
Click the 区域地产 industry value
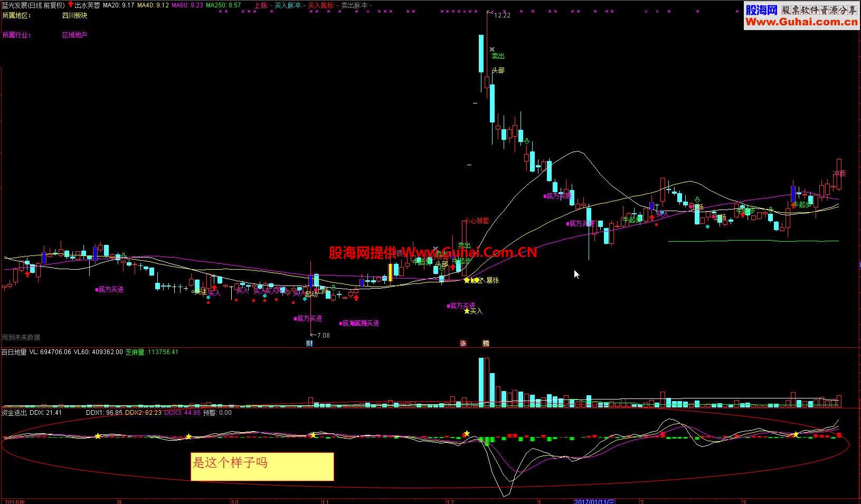pyautogui.click(x=74, y=35)
